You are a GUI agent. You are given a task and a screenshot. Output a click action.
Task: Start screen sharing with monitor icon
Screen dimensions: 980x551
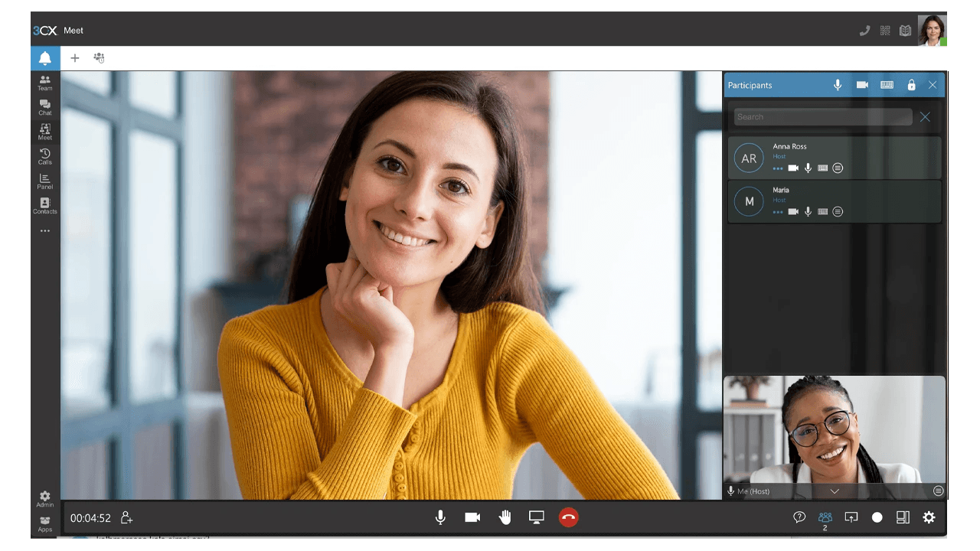point(536,517)
